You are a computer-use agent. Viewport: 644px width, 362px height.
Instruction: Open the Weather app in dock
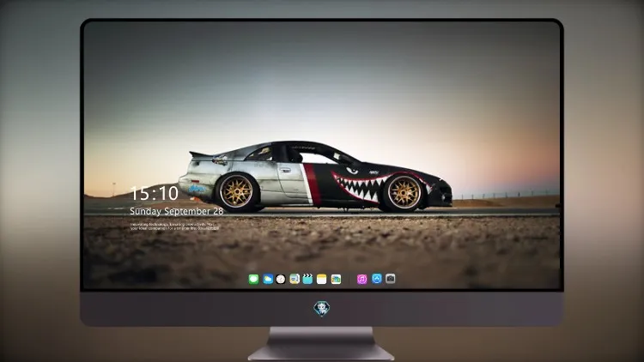click(x=268, y=280)
